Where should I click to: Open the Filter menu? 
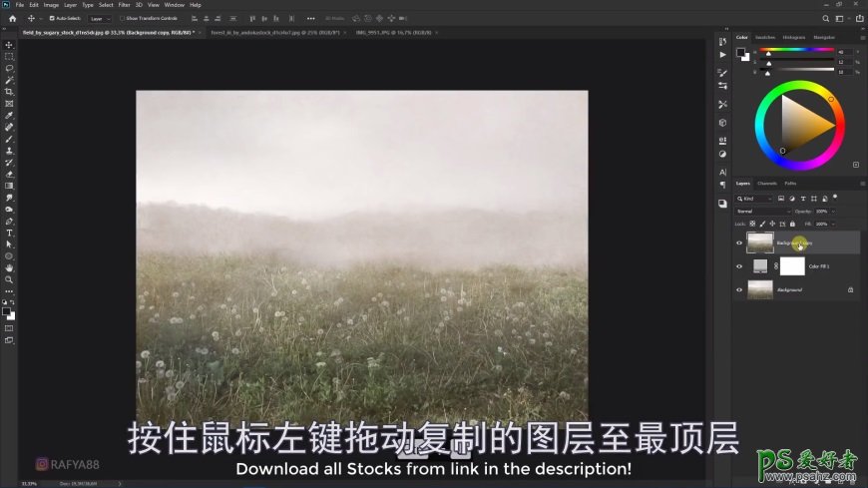[x=124, y=5]
